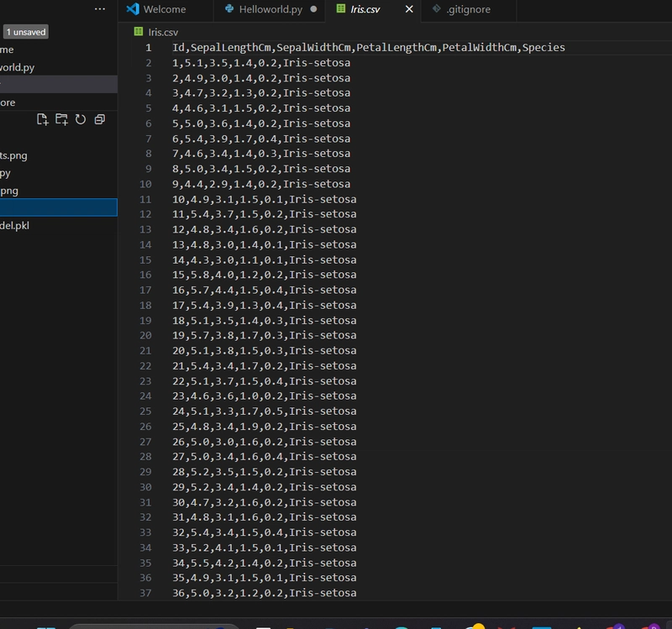Screen dimensions: 672x629
Task: Click row '4,4.6,3.1,1.5,0.2,Iris-setosa'
Action: point(261,108)
